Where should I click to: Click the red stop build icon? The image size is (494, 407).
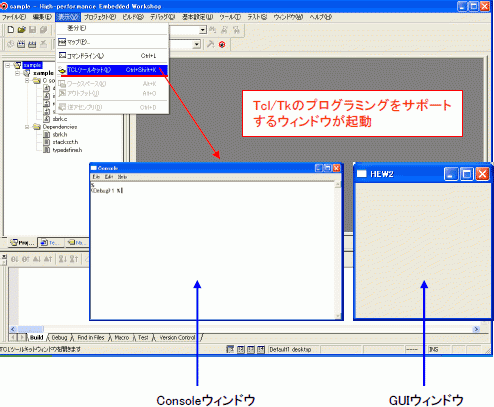click(x=222, y=44)
